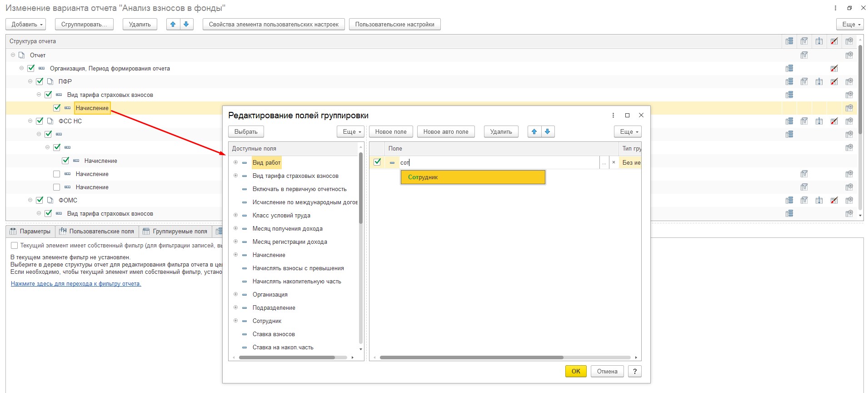The image size is (868, 393).
Task: Open the Добавить dropdown
Action: pos(28,25)
